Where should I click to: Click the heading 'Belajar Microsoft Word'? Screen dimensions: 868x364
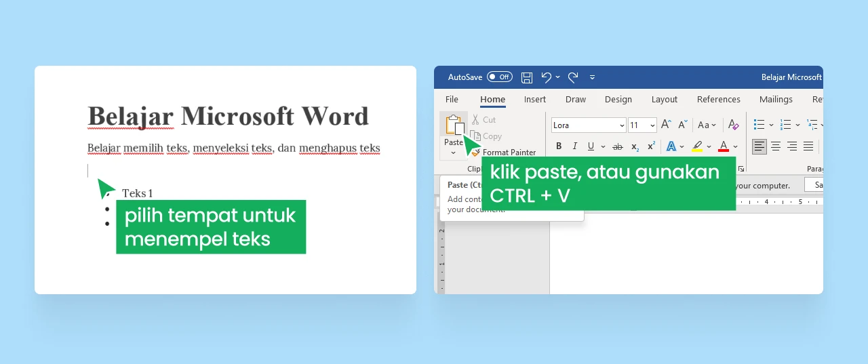[228, 116]
